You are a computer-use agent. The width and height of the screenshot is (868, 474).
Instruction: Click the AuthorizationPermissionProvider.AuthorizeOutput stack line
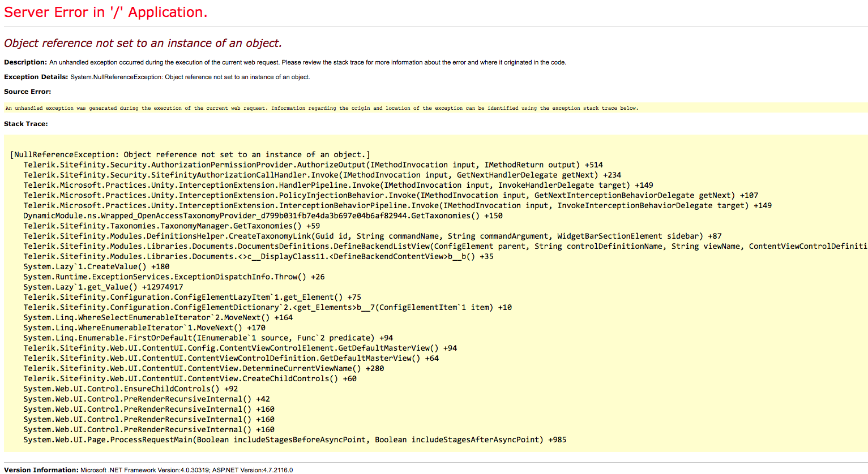pos(313,165)
